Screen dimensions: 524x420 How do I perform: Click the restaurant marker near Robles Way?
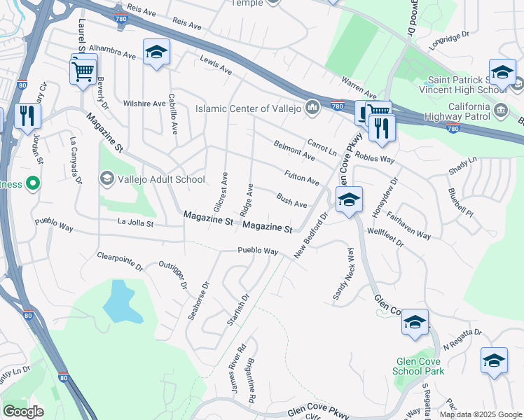[x=382, y=130]
